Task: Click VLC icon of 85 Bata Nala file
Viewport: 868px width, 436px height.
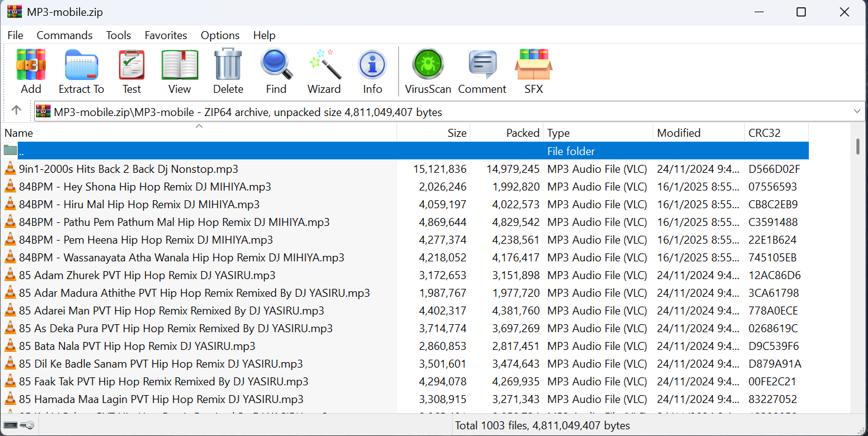Action: (x=10, y=346)
